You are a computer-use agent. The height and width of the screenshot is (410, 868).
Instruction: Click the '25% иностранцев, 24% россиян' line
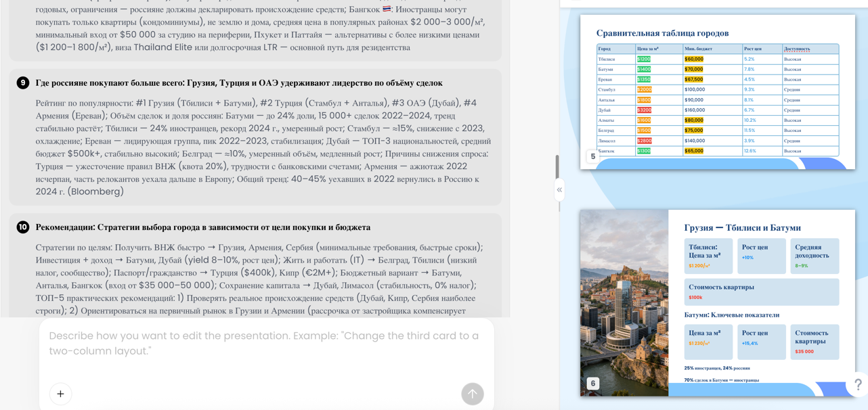(x=717, y=368)
